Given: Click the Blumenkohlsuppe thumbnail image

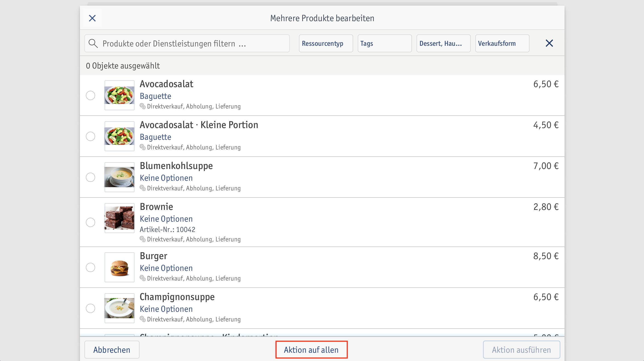Looking at the screenshot, I should click(119, 177).
